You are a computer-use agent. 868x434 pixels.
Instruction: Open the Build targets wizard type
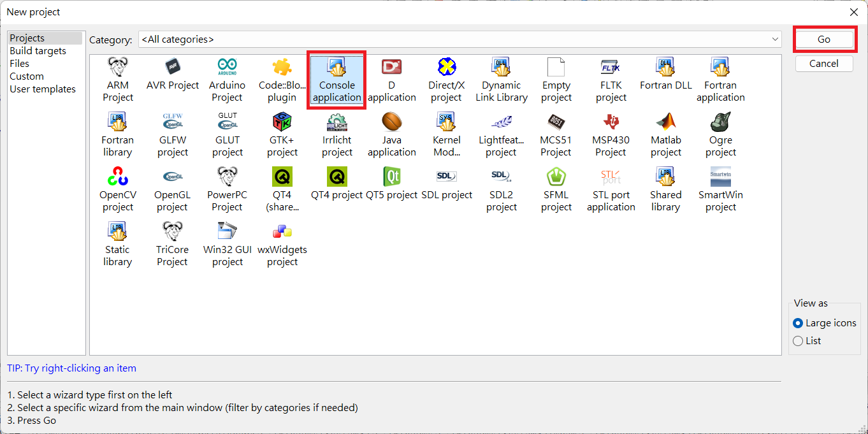38,51
